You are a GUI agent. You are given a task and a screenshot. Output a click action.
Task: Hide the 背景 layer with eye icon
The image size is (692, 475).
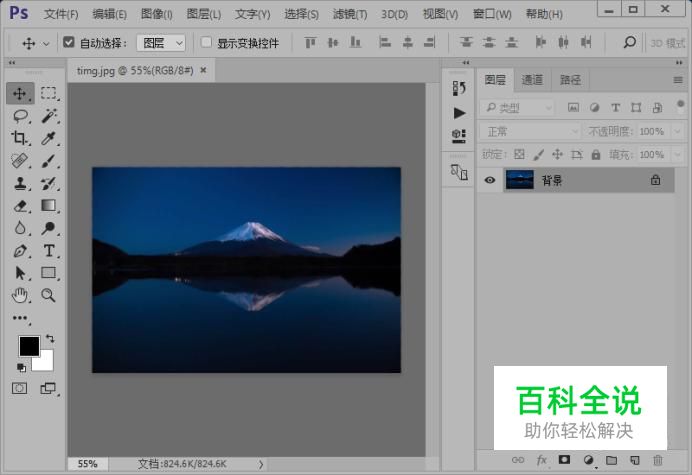tap(489, 180)
